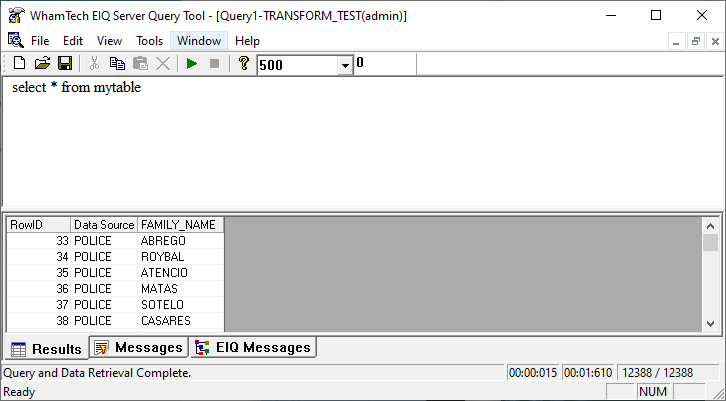Select the ROYBAL family name cell

pos(181,257)
